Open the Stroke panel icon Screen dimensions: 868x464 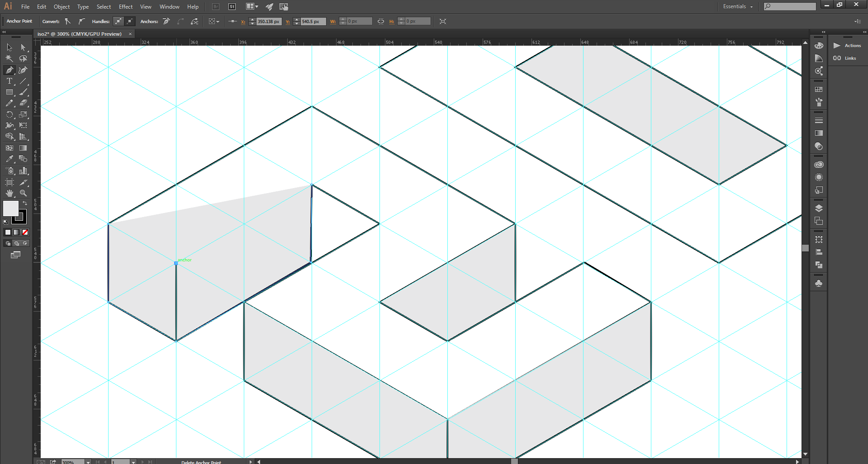[x=819, y=120]
